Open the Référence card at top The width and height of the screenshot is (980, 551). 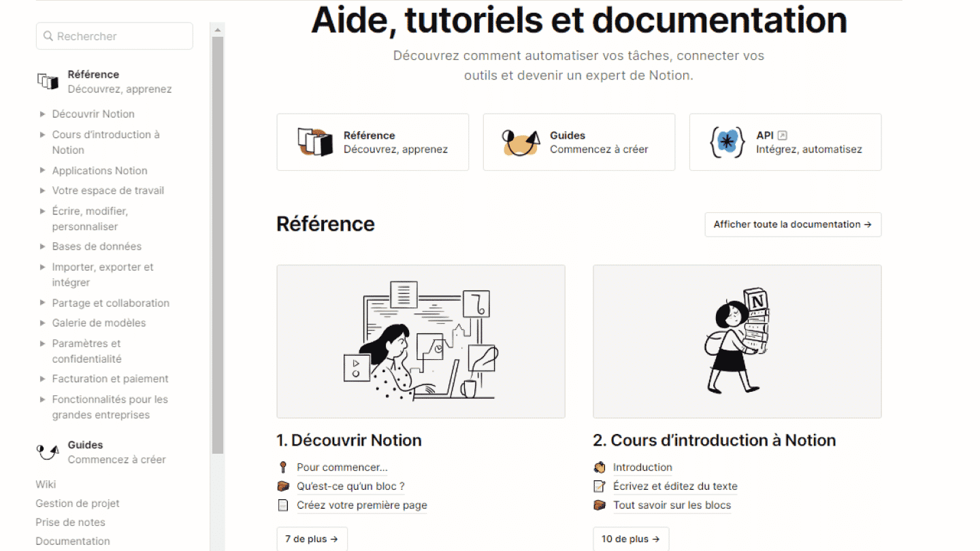click(372, 142)
